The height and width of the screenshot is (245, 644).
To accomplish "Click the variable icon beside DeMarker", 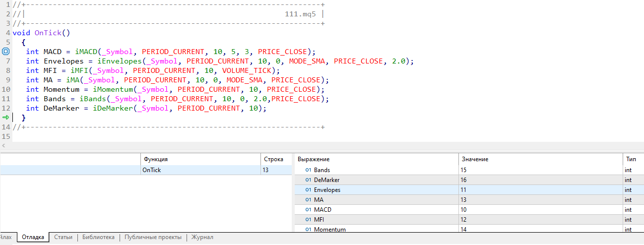I will (308, 180).
